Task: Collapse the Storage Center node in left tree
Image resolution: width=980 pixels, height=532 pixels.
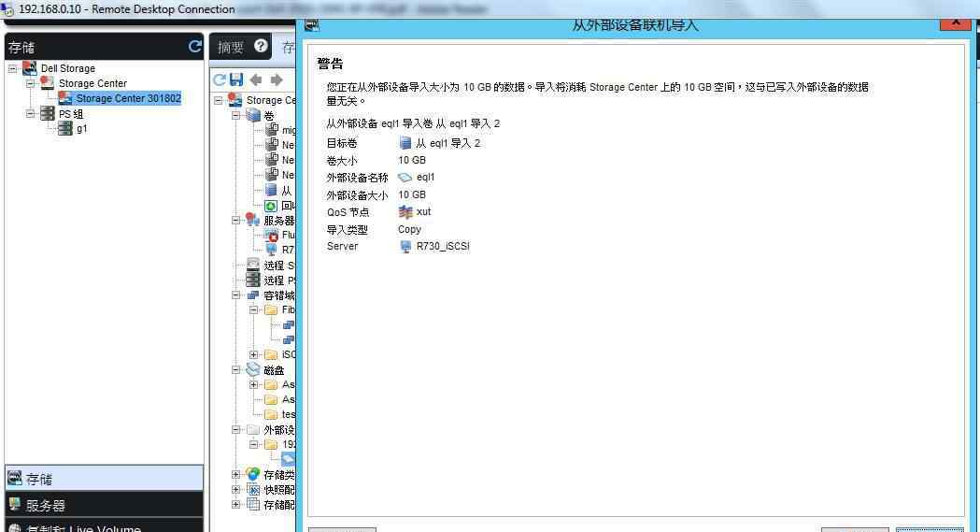Action: (30, 83)
